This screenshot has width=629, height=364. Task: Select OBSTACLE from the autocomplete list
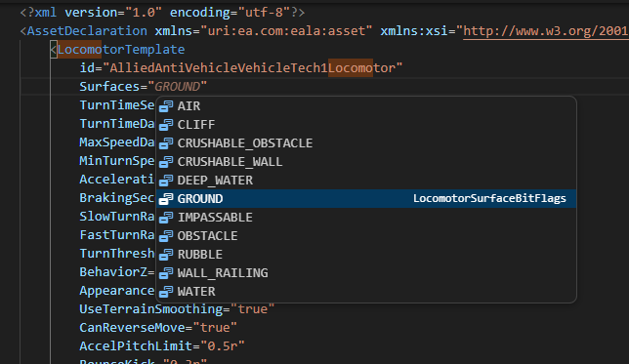pos(366,236)
